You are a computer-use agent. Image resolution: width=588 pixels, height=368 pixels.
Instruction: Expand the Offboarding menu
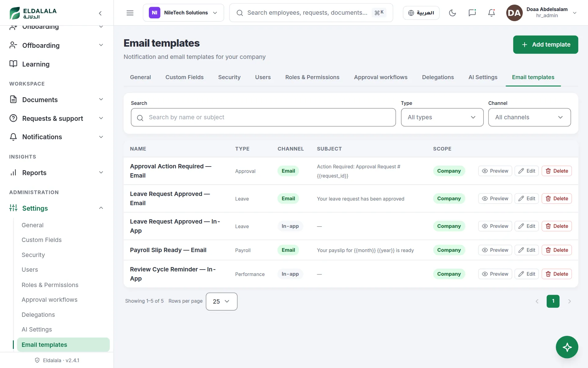coord(57,45)
